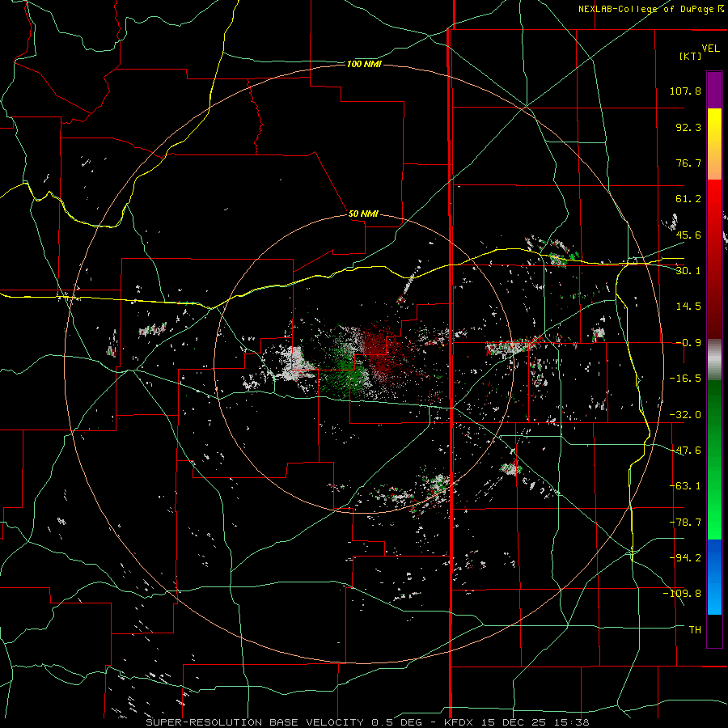Select the -32.0 scale value
Image resolution: width=728 pixels, height=728 pixels.
click(x=685, y=415)
